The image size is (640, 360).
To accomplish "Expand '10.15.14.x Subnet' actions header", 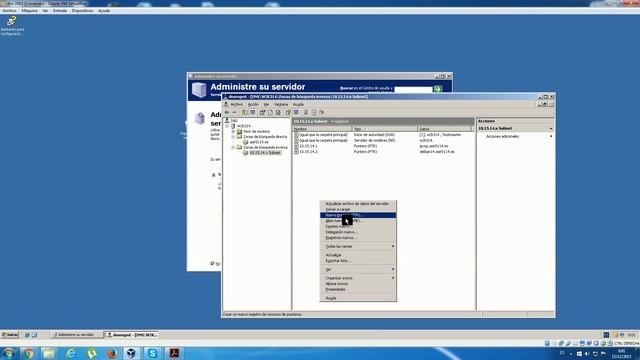I will click(x=551, y=129).
